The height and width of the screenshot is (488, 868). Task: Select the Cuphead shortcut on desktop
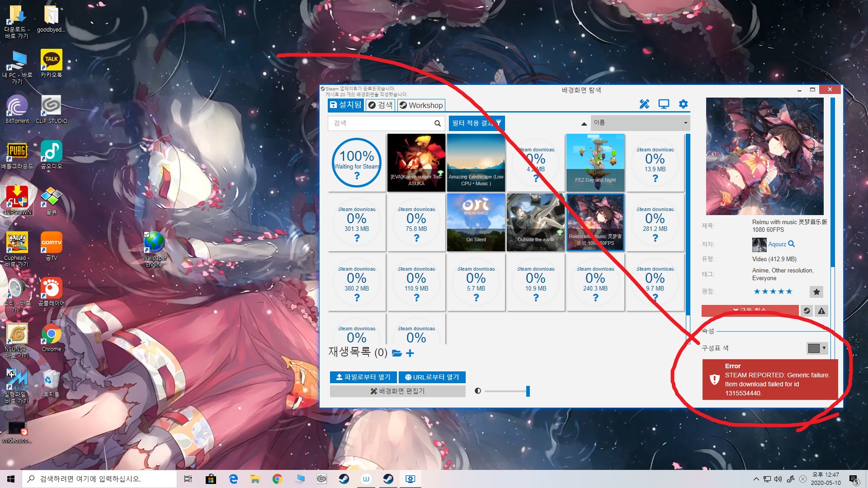(17, 249)
